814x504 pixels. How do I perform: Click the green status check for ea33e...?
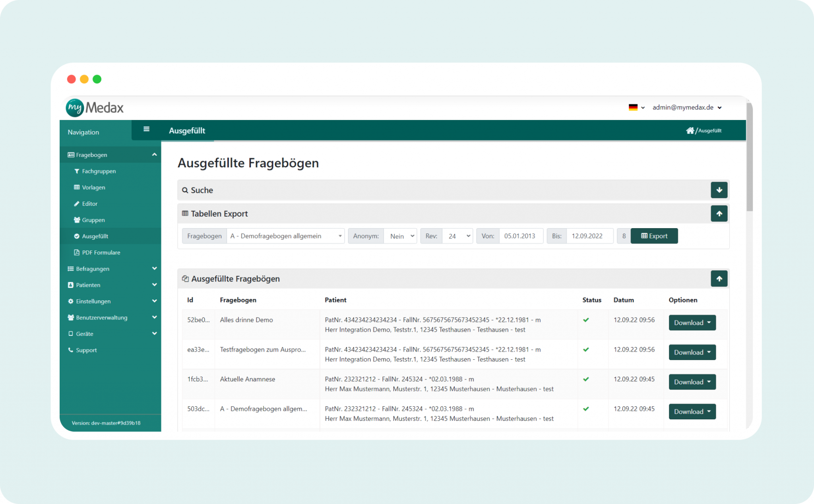coord(586,350)
